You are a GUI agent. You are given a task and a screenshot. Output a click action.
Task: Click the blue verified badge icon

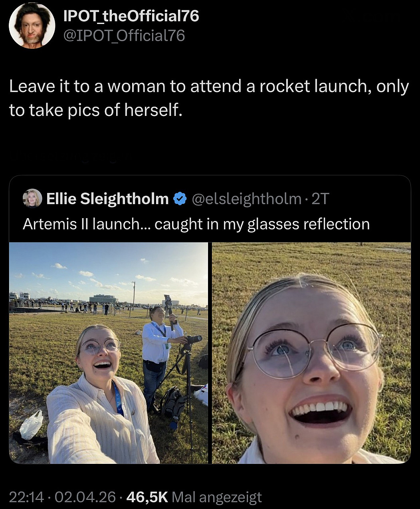[180, 199]
